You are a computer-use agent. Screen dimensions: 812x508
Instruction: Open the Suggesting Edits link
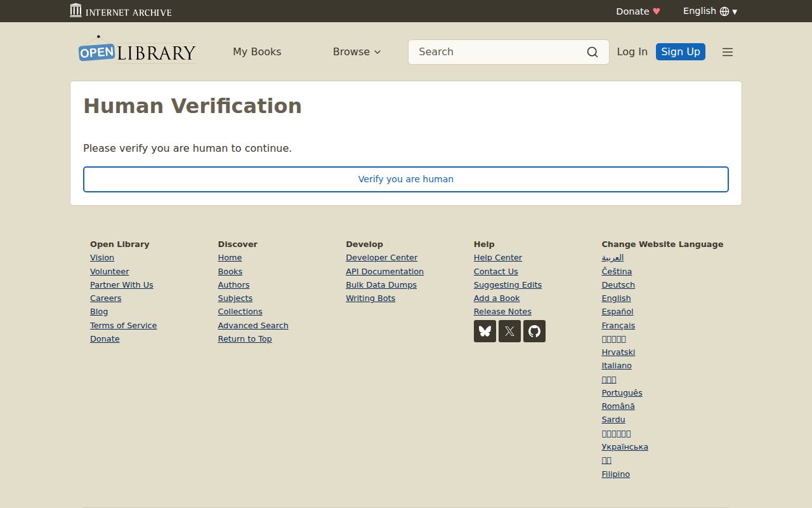[x=508, y=285]
